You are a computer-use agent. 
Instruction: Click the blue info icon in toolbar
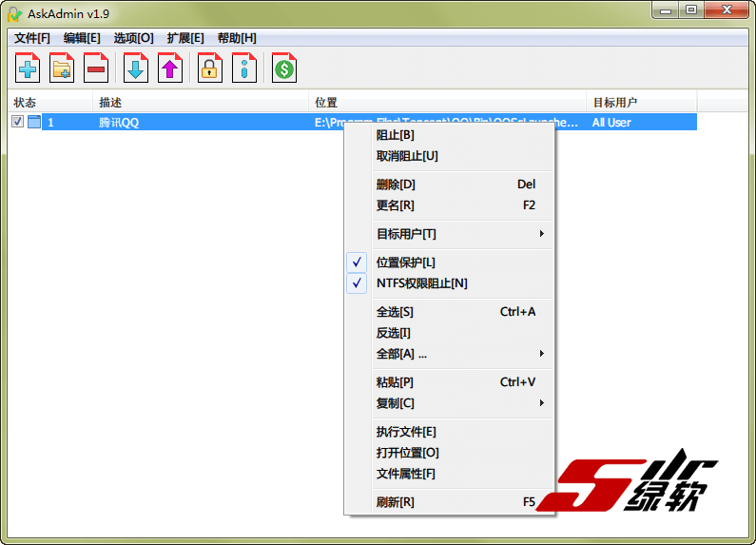(244, 68)
